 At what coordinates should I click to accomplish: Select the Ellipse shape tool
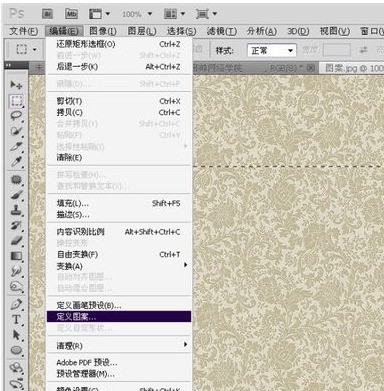click(16, 350)
